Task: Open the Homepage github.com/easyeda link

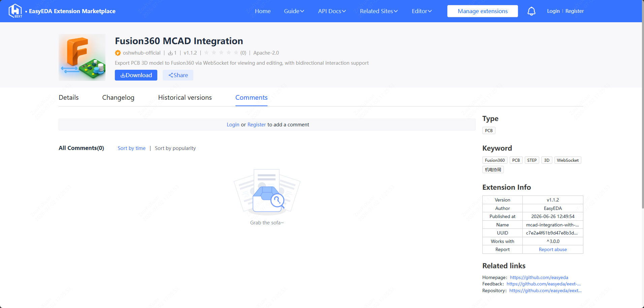Action: click(539, 277)
